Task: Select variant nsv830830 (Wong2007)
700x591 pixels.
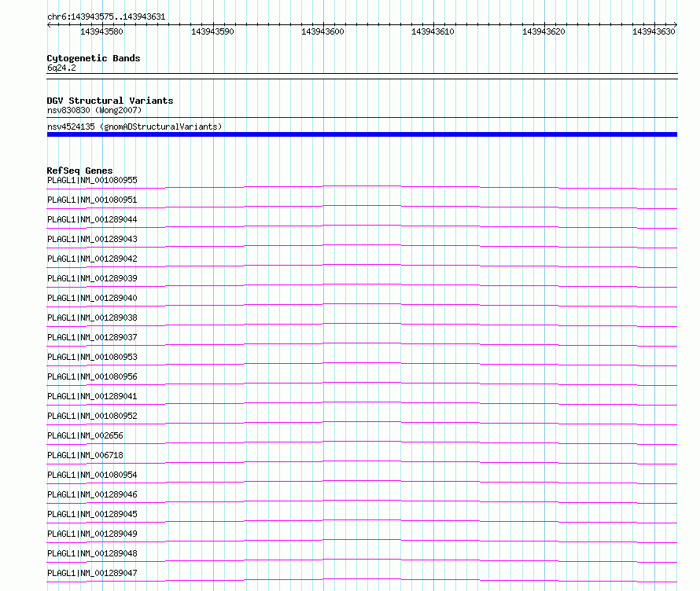Action: coord(94,110)
